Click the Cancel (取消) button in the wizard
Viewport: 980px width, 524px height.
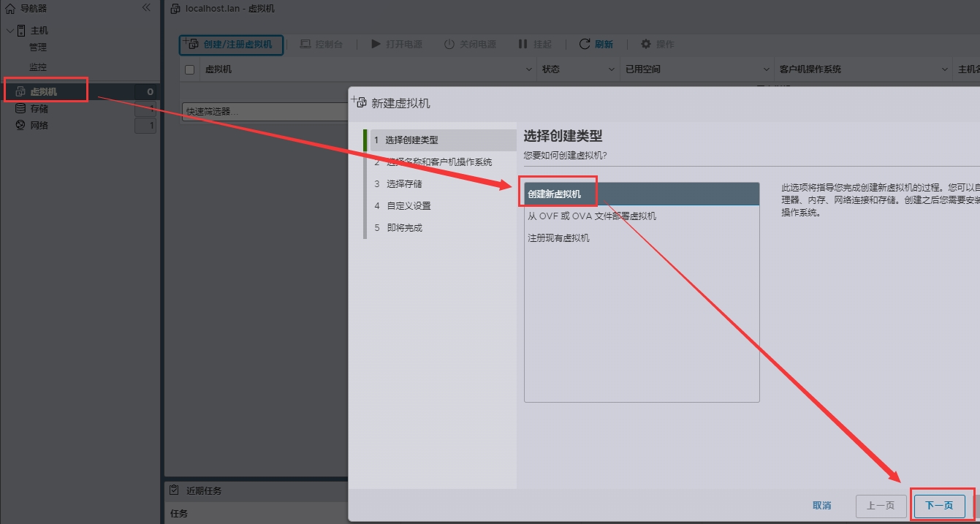pos(821,506)
